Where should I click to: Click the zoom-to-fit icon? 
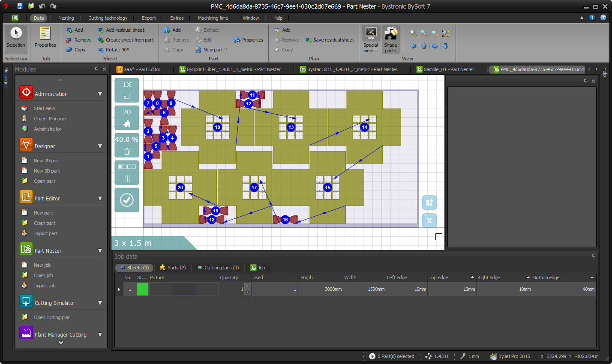coord(446,33)
